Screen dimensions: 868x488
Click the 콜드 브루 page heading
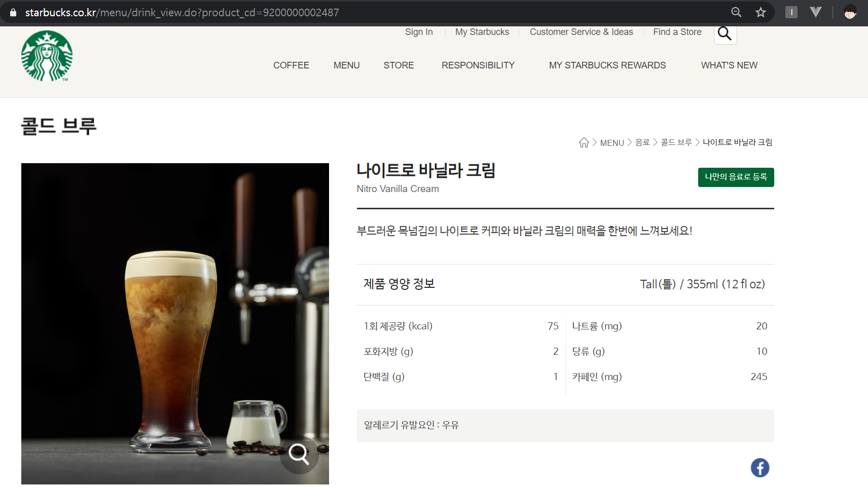59,126
